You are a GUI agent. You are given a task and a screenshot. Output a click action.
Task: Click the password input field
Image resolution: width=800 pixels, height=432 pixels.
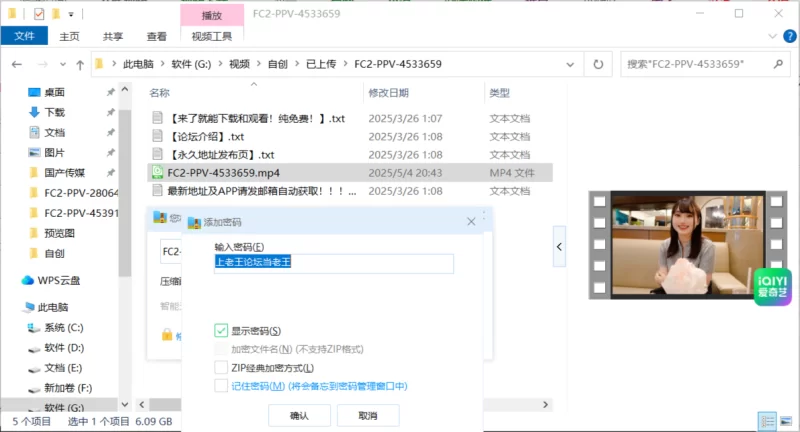[334, 263]
